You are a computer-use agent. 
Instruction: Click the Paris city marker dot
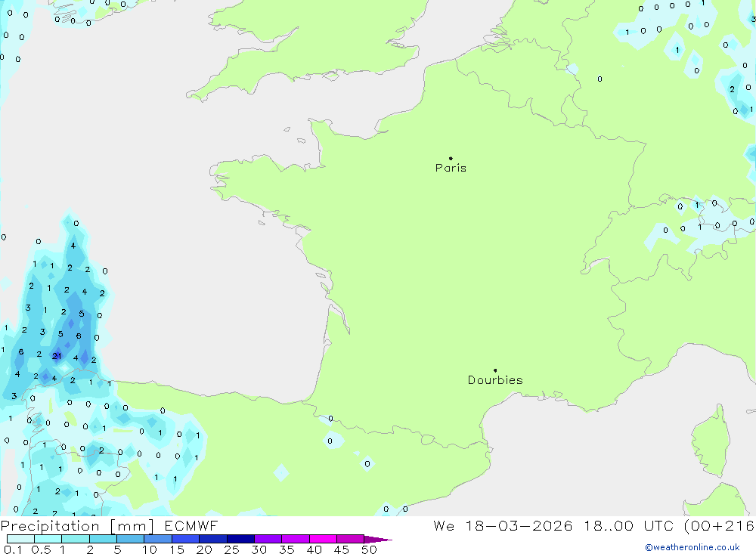[451, 158]
